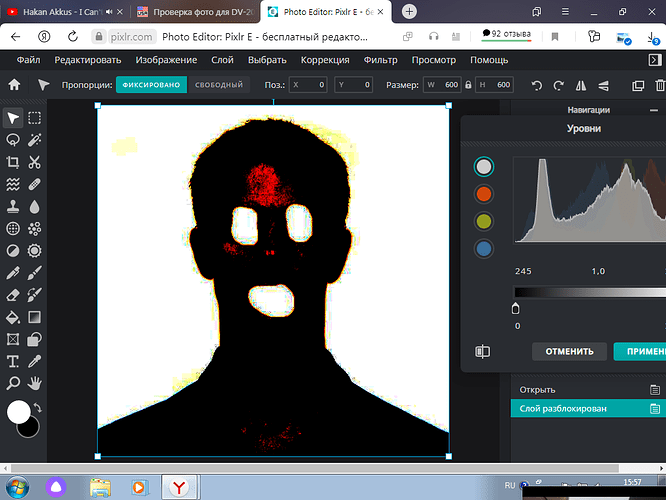666x500 pixels.
Task: Select the Cutout scissors tool
Action: (34, 162)
